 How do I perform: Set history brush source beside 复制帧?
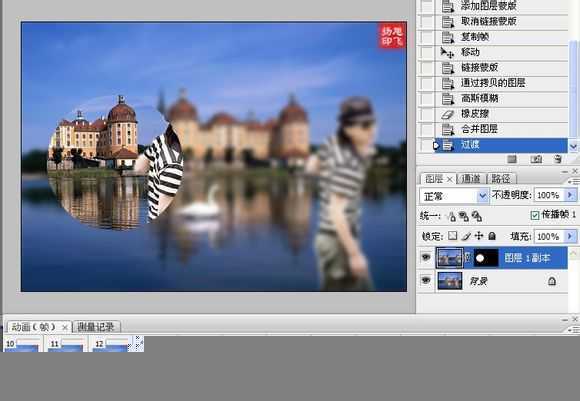[x=427, y=37]
